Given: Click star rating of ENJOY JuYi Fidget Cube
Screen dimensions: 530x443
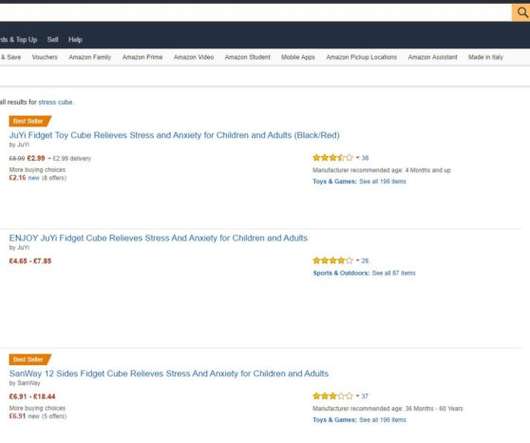Looking at the screenshot, I should [x=333, y=261].
